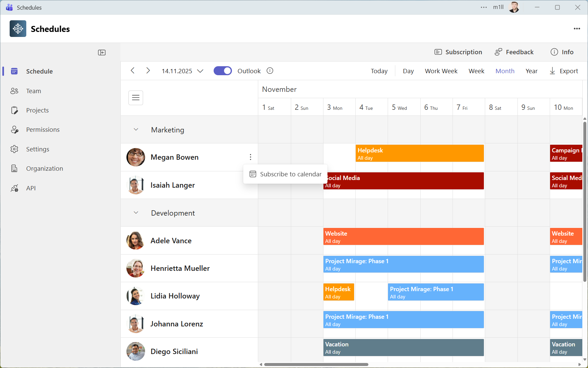
Task: Open Megan Bowen's orange Helpdesk event
Action: point(419,153)
